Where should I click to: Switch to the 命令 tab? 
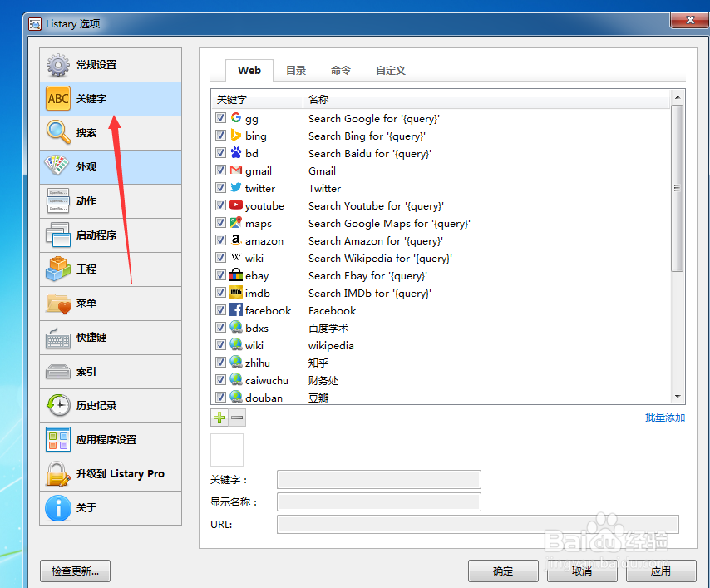[x=341, y=70]
